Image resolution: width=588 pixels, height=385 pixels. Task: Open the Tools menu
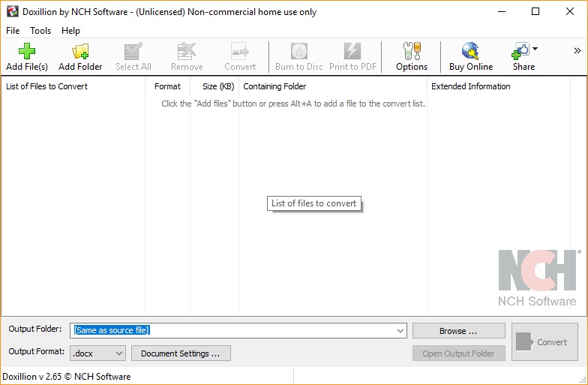[x=40, y=31]
